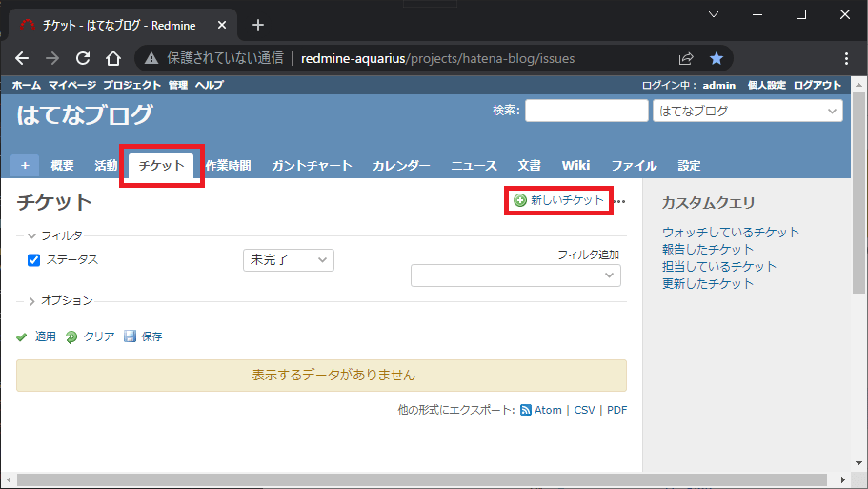
Task: Reload the page with refresh icon
Action: pyautogui.click(x=83, y=58)
